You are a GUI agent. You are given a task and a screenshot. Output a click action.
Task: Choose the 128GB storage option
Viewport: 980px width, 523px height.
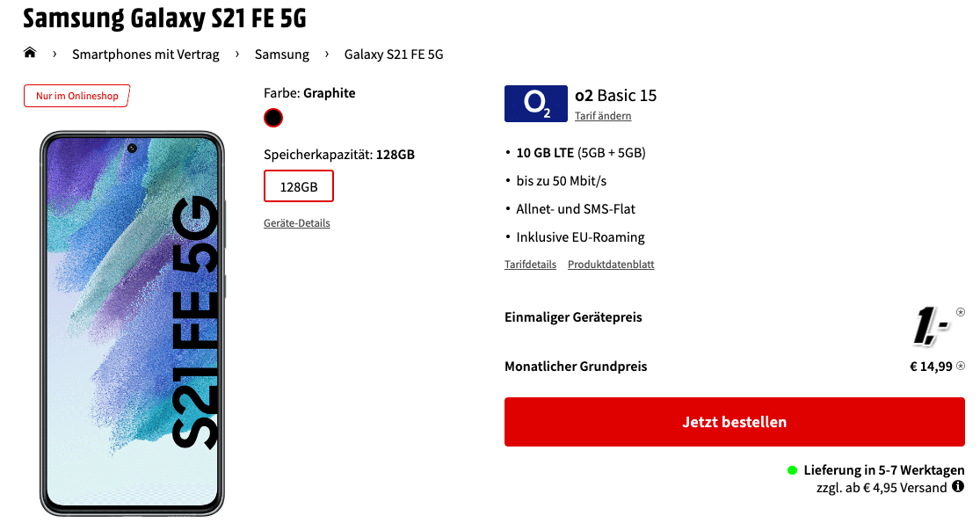click(x=299, y=186)
